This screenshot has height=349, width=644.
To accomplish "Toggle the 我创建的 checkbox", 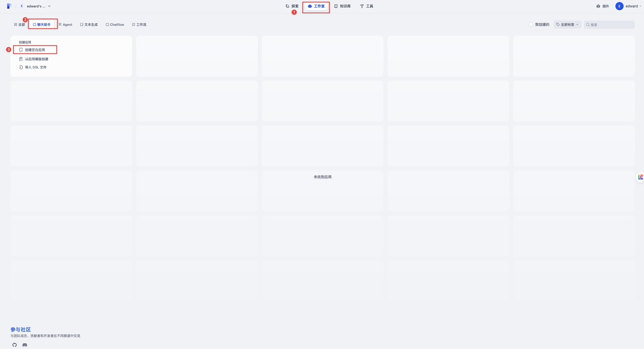I will (x=531, y=25).
